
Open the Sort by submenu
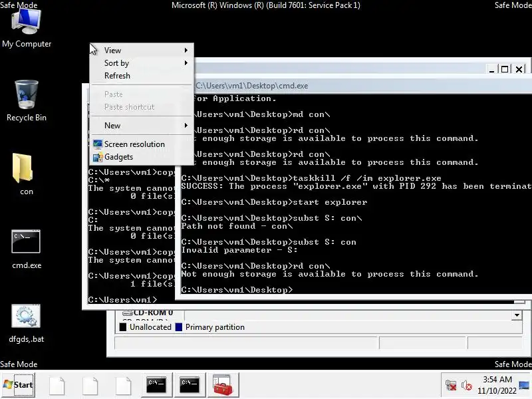point(142,63)
